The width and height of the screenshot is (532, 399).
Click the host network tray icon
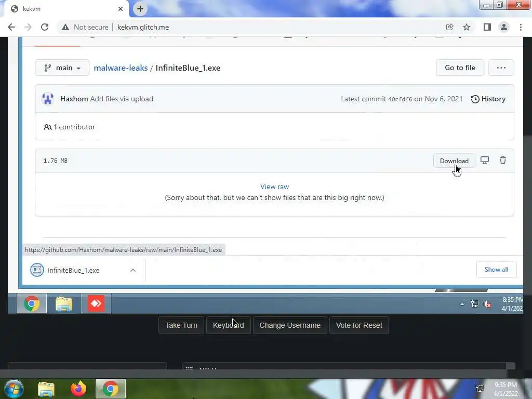pos(480,389)
